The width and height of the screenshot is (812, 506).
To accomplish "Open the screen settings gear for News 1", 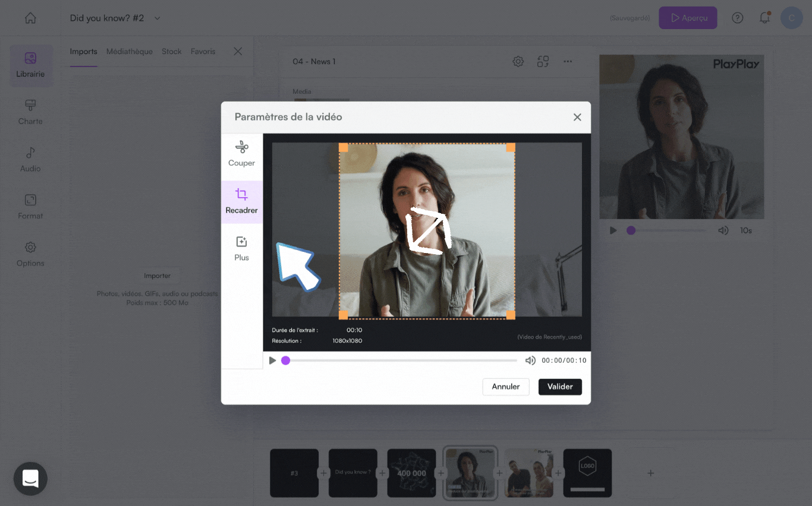I will coord(518,61).
